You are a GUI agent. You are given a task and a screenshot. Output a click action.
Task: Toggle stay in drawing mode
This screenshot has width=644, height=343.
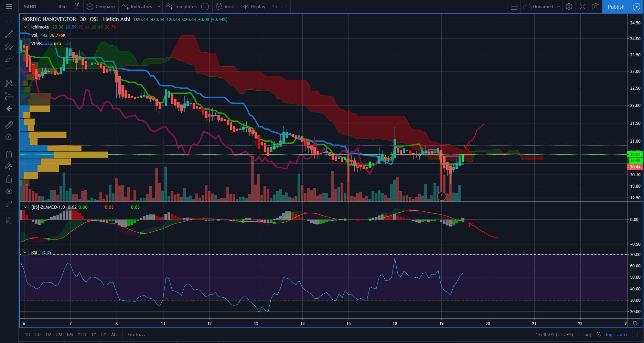9,167
